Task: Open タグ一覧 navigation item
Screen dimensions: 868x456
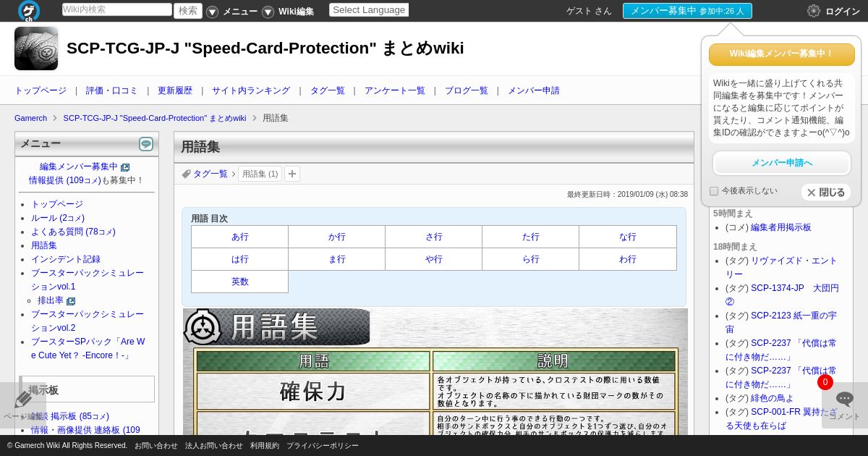Action: click(x=328, y=90)
